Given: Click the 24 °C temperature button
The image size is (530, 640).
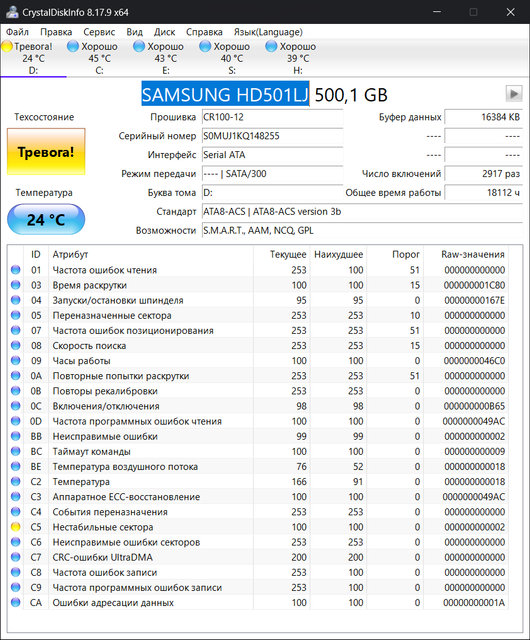Looking at the screenshot, I should click(x=46, y=220).
